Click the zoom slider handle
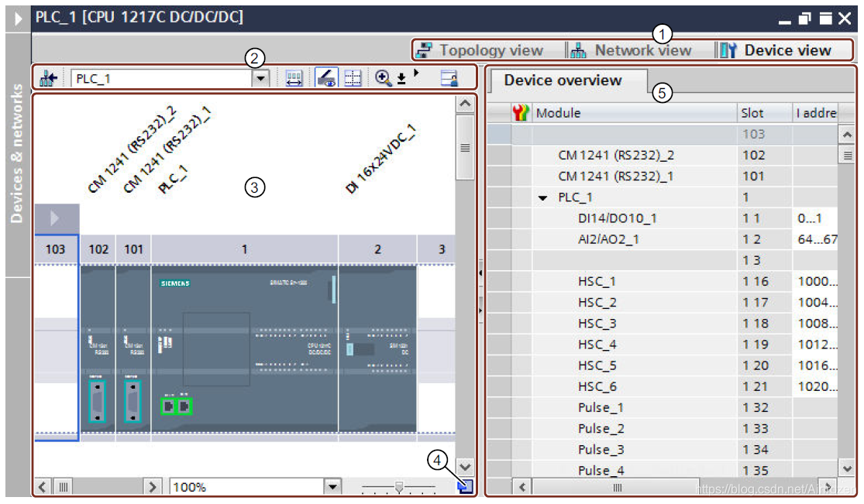This screenshot has width=864, height=504. pos(399,487)
